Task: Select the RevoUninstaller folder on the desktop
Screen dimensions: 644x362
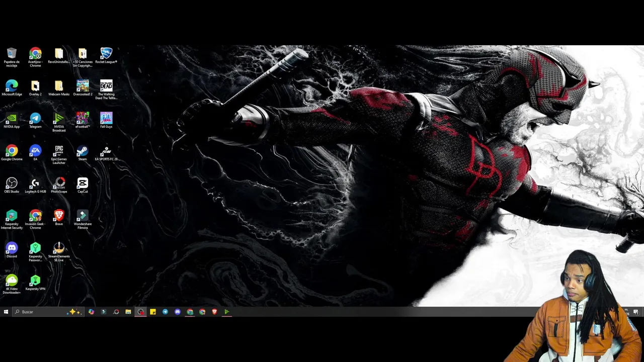Action: [x=59, y=56]
